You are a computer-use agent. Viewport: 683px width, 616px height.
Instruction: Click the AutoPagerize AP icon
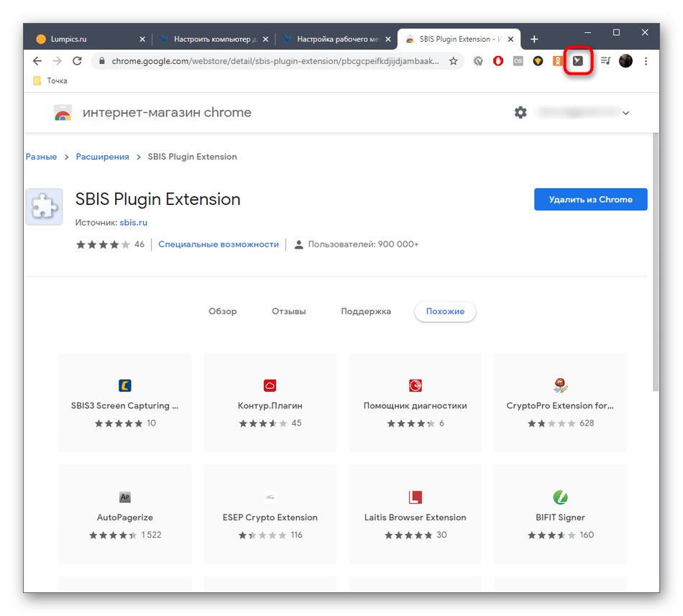pyautogui.click(x=125, y=497)
